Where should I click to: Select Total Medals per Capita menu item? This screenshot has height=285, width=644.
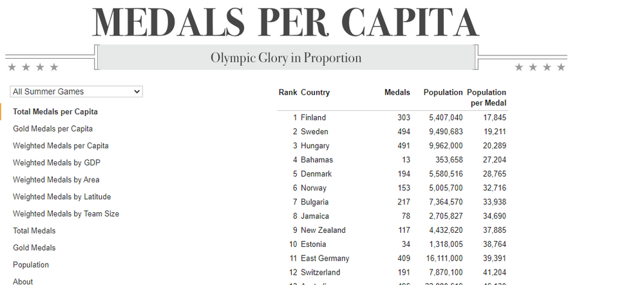(x=55, y=112)
